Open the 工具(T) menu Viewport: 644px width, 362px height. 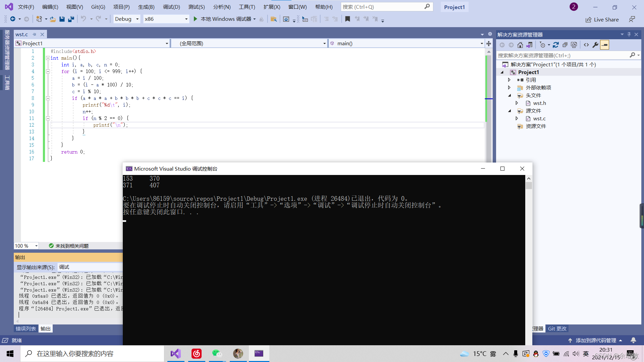coord(247,7)
